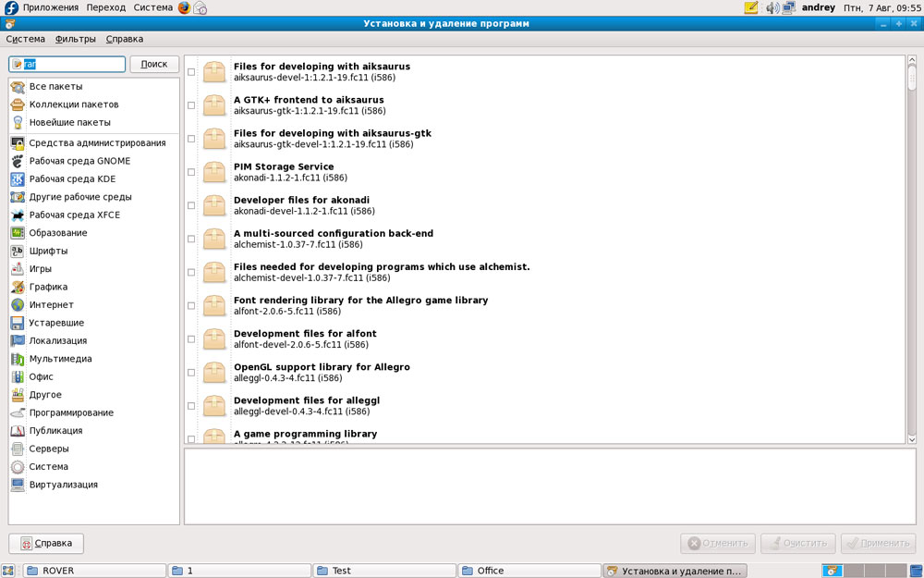Open the Система menu in the window menubar
924x578 pixels.
[x=25, y=39]
